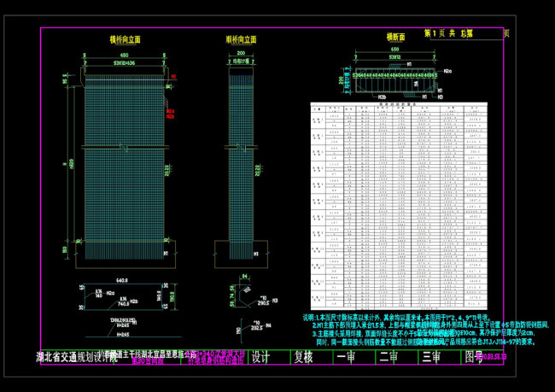Select the rebar quantity table
Viewport: 555px width, 392px height.
click(399, 206)
